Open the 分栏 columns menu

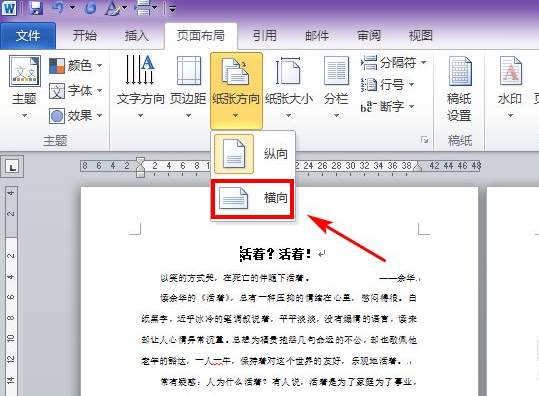click(336, 87)
